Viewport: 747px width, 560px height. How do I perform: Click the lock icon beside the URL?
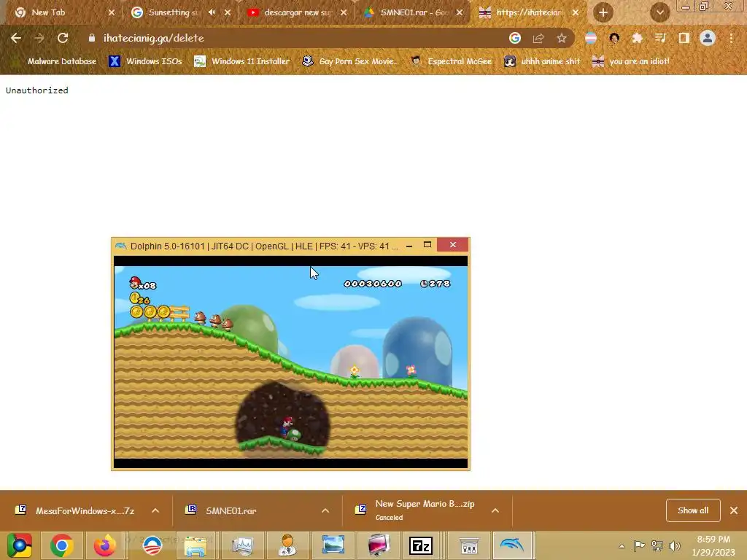coord(92,38)
